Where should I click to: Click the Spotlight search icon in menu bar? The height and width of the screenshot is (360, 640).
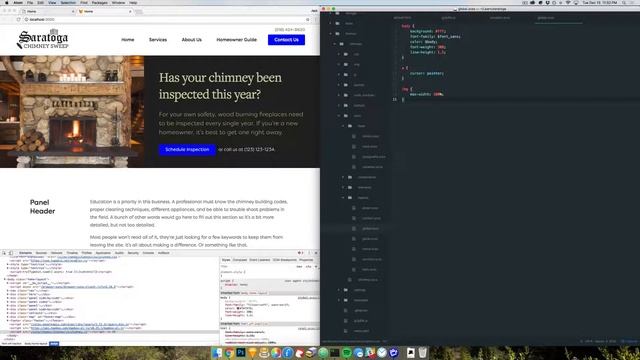[624, 3]
